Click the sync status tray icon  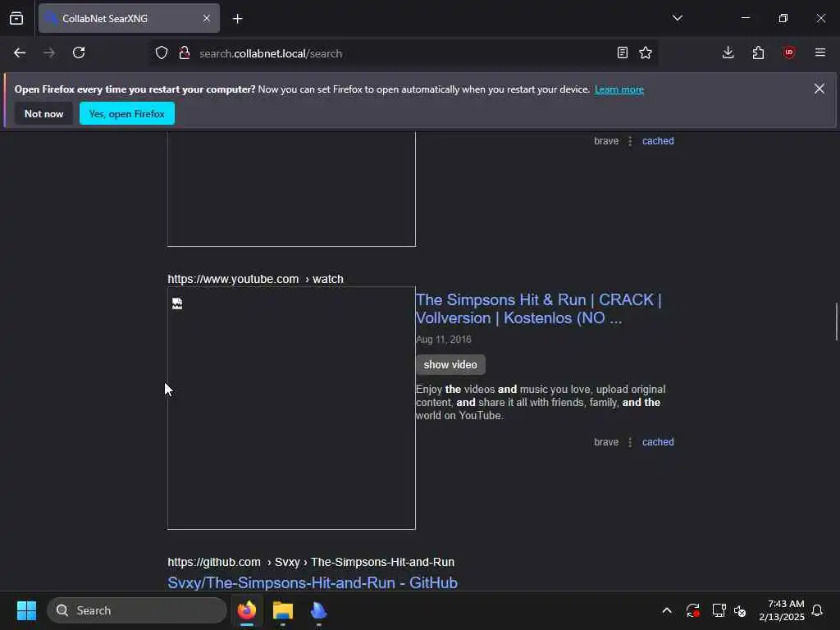(x=692, y=610)
